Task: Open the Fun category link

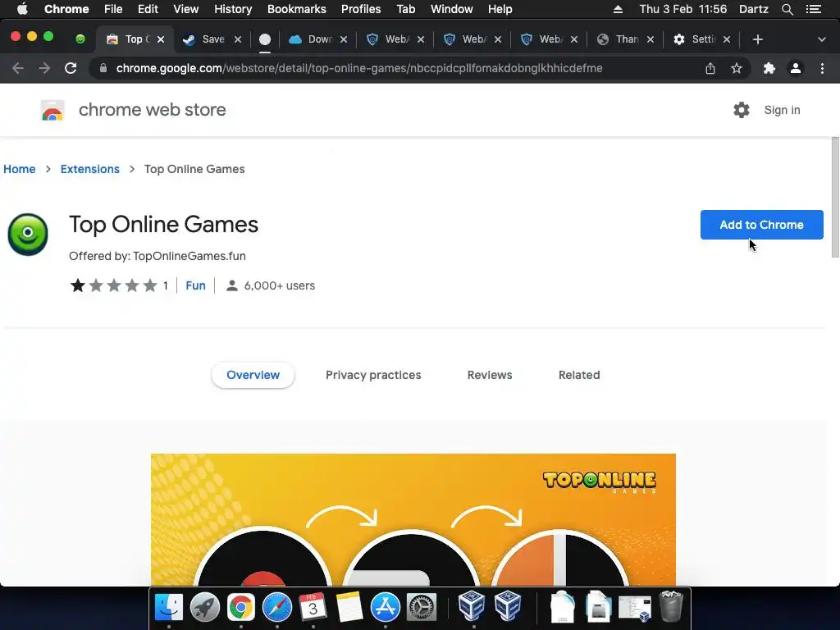Action: pos(195,285)
